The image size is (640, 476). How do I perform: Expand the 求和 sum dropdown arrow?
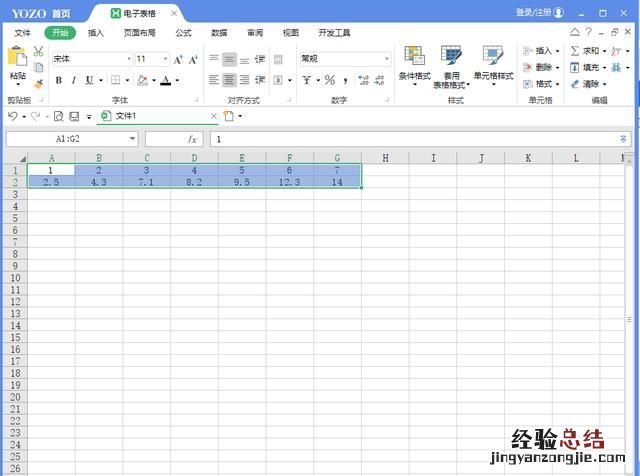pyautogui.click(x=604, y=51)
